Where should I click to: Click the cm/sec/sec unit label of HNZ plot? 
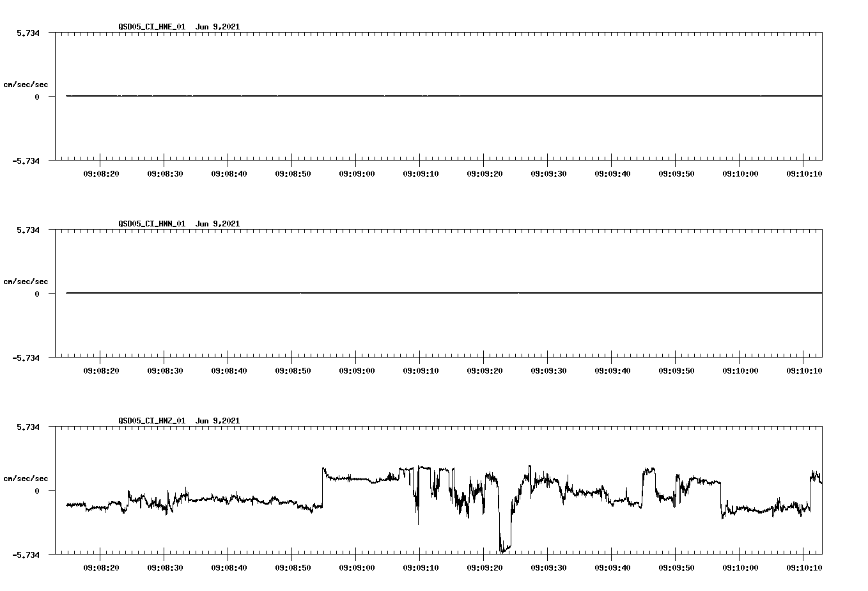(x=26, y=478)
